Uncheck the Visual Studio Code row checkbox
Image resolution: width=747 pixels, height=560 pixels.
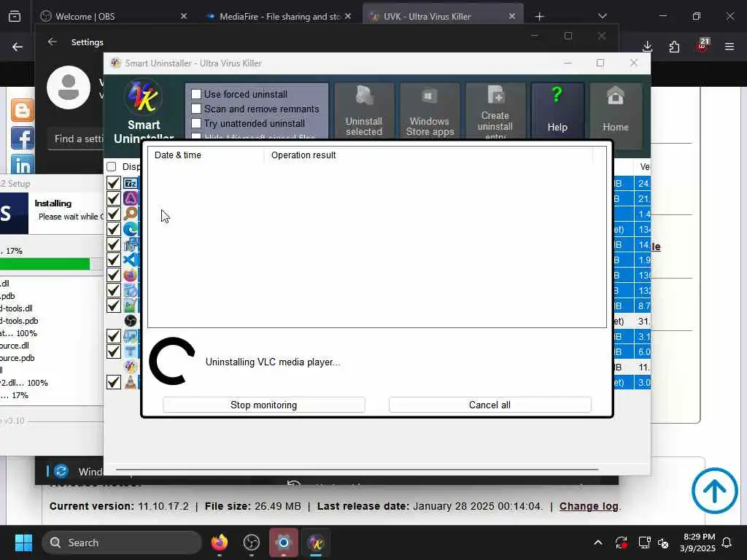coord(113,260)
